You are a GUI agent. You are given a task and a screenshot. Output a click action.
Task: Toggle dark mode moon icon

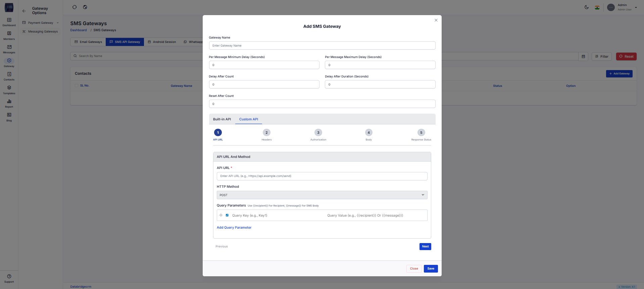coord(586,7)
